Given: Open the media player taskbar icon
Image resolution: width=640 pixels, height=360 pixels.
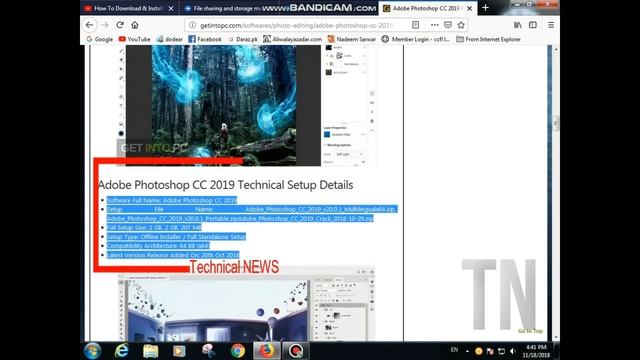Looking at the screenshot, I should [179, 351].
